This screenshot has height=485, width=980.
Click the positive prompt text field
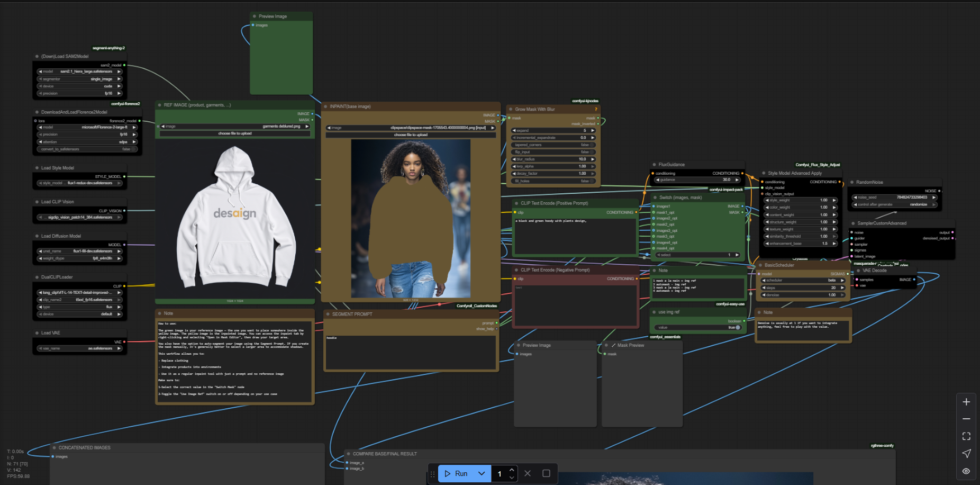click(x=575, y=236)
